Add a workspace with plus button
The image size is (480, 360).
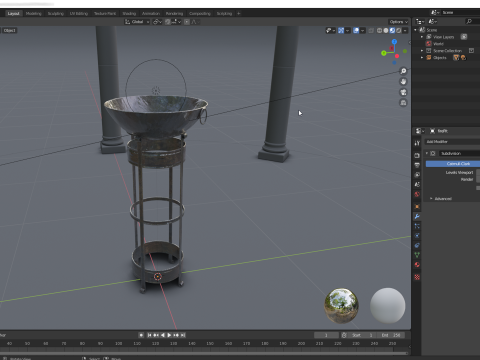pos(239,13)
